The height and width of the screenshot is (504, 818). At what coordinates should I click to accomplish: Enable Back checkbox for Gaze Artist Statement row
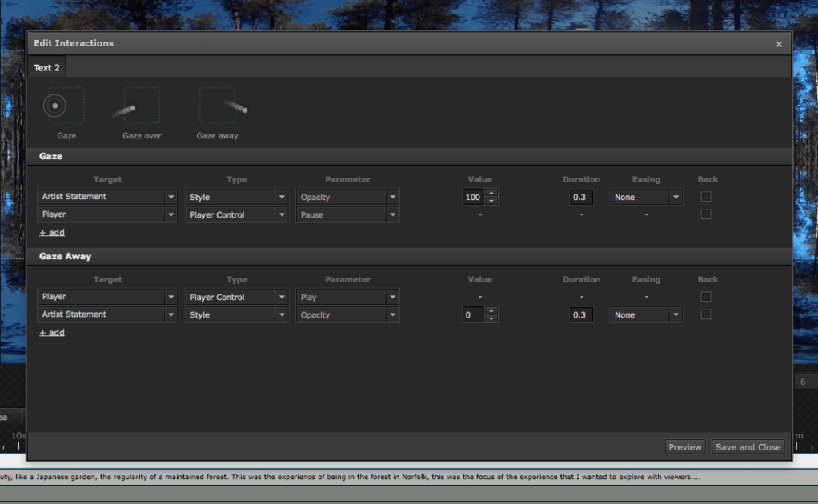(706, 197)
